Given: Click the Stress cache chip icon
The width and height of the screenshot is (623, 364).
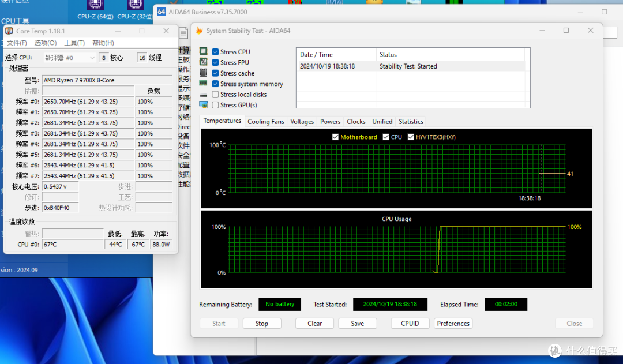Looking at the screenshot, I should click(x=203, y=73).
